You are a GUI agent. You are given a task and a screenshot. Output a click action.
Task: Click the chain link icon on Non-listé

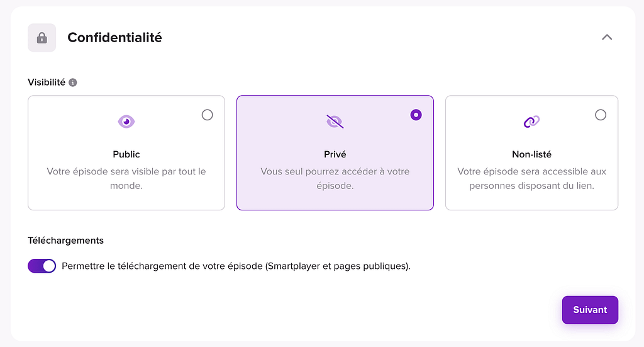pos(531,122)
